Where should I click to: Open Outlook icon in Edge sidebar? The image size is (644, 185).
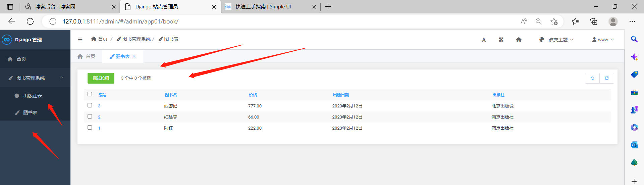point(634,145)
